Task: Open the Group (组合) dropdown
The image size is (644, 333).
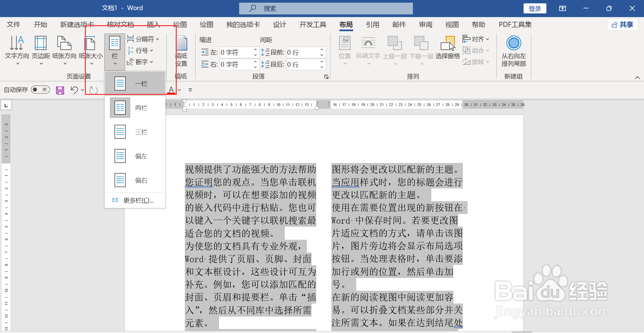Action: [476, 51]
